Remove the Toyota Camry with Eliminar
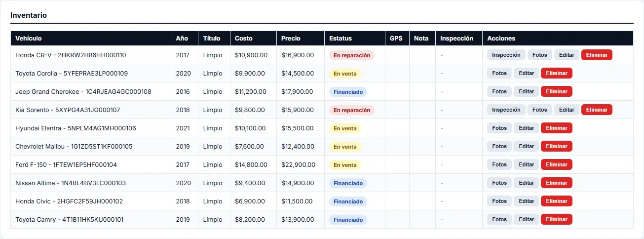Screen dimensions: 644x239 557,219
